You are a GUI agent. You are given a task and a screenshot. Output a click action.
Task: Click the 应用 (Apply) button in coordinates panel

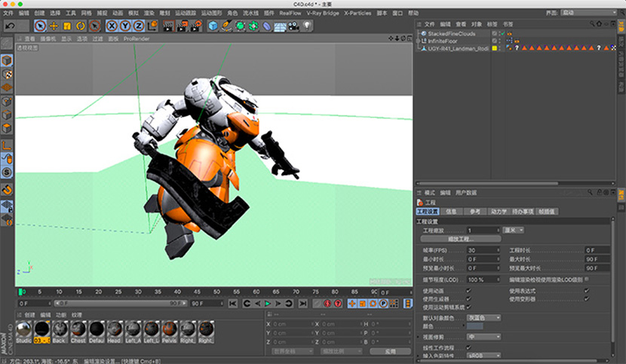pos(391,352)
